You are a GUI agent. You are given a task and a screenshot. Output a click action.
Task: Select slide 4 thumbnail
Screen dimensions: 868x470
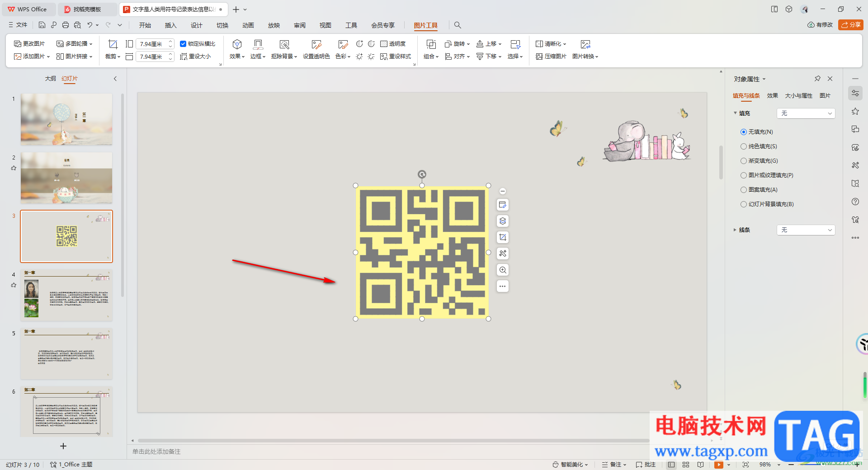tap(66, 295)
